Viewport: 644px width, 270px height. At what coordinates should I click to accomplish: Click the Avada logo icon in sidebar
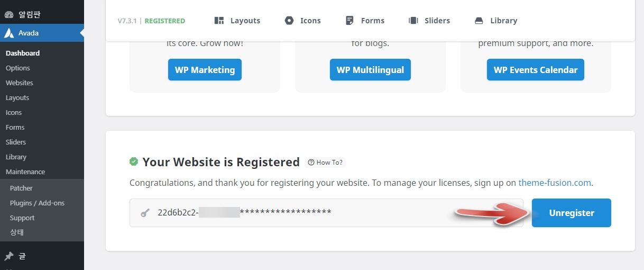[x=9, y=33]
